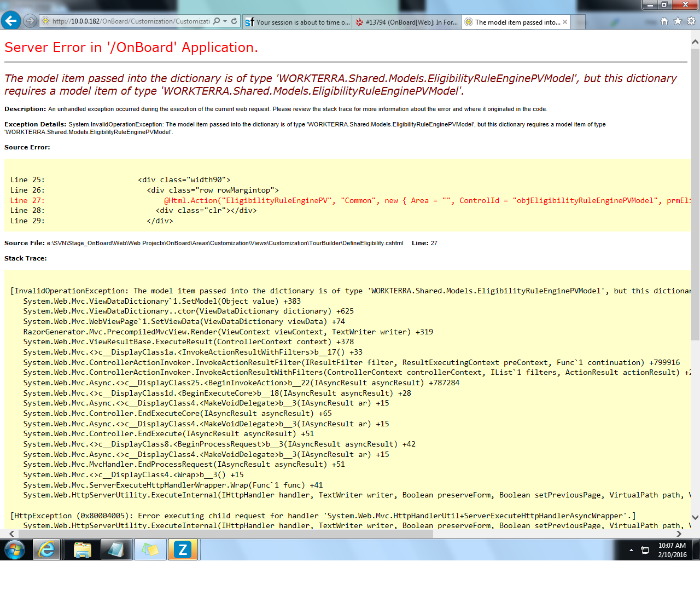Viewport: 700px width, 602px height.
Task: Open Internet Explorer from the taskbar
Action: (x=47, y=549)
